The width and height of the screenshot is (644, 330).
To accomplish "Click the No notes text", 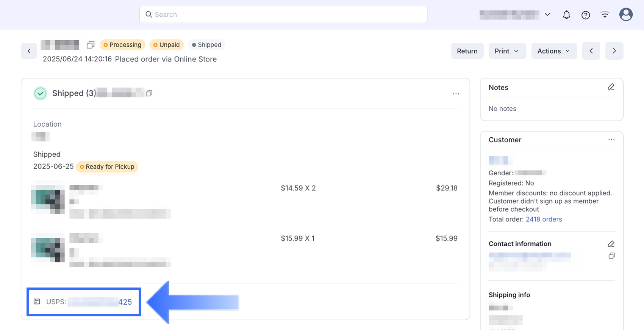I will tap(502, 108).
